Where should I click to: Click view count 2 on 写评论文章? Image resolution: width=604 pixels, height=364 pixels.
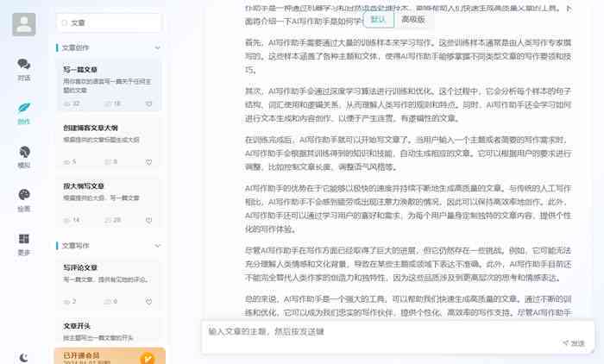click(x=70, y=301)
